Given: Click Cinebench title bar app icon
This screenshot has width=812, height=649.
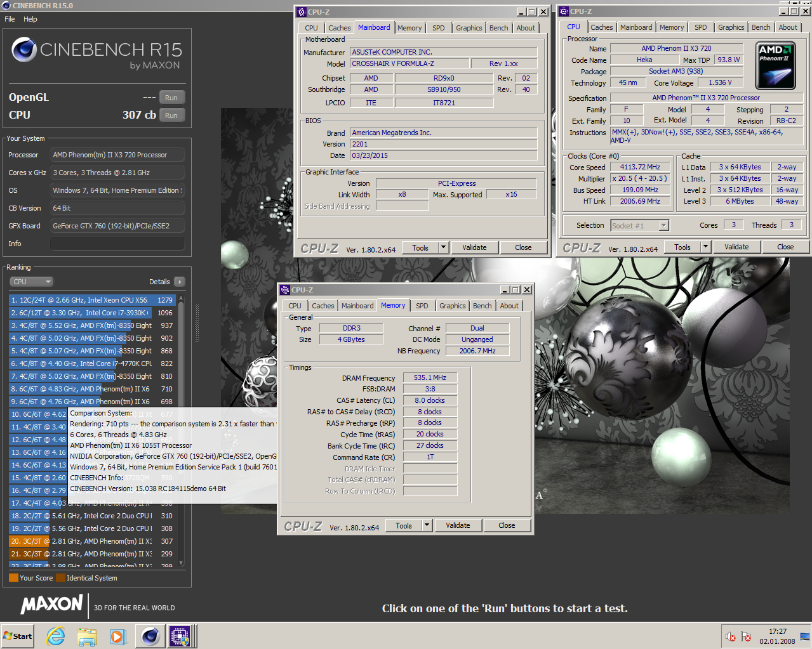Looking at the screenshot, I should [x=6, y=6].
